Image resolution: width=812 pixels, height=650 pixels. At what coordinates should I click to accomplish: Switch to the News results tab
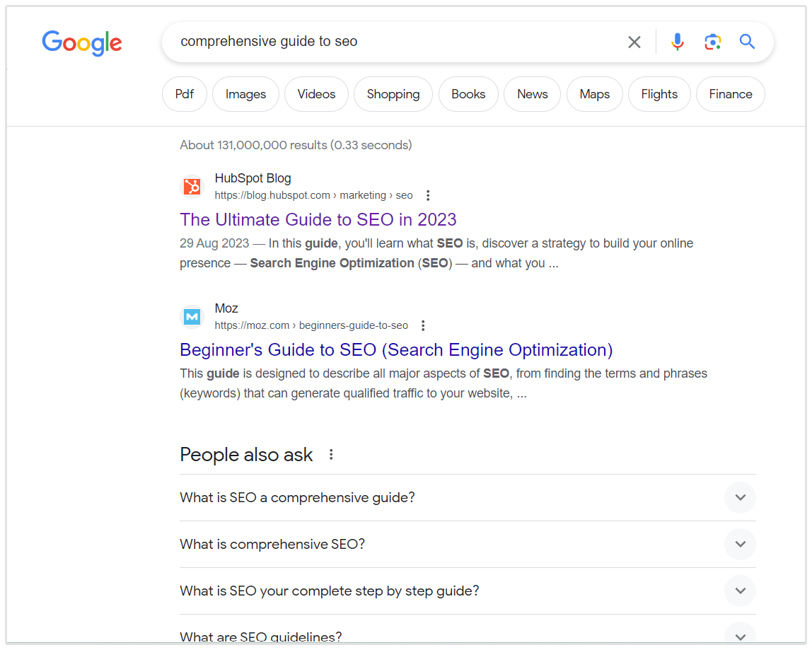[532, 93]
